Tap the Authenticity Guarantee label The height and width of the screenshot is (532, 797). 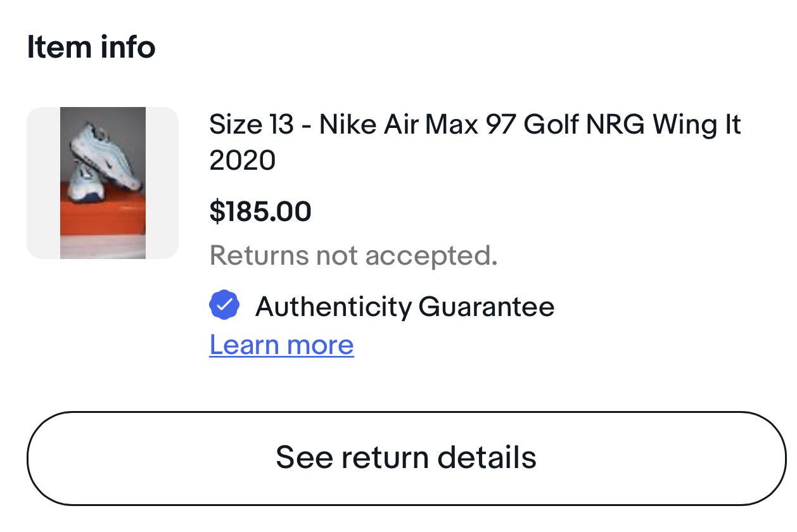(x=405, y=307)
